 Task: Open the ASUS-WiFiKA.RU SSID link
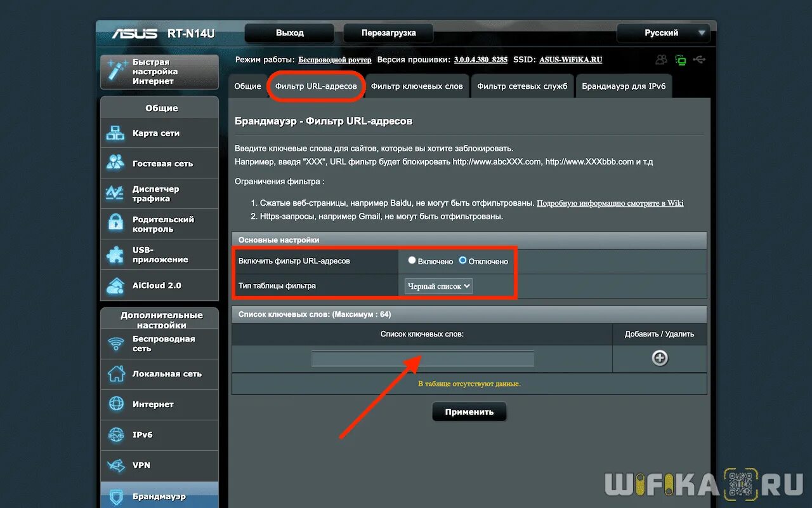571,60
